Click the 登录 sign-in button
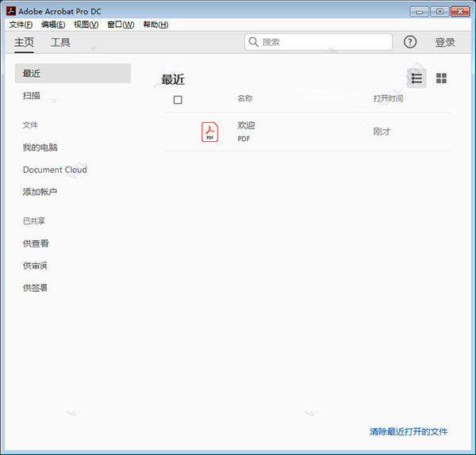Screen dimensions: 476x455 point(445,42)
